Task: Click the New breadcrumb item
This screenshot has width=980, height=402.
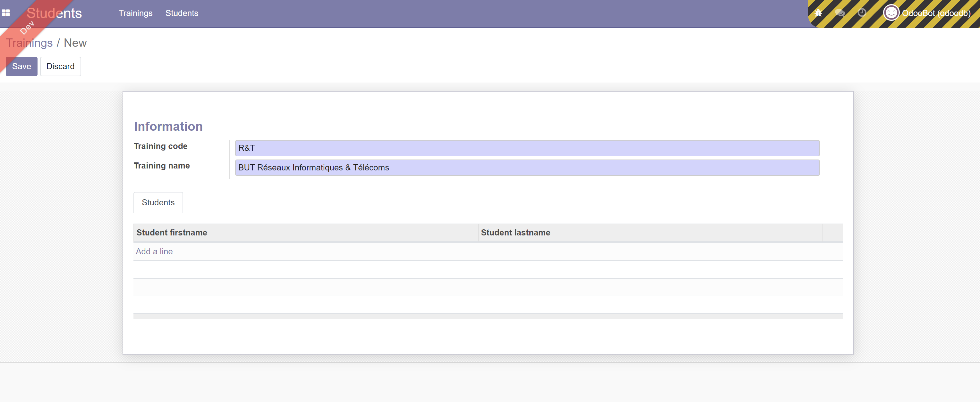Action: pyautogui.click(x=75, y=43)
